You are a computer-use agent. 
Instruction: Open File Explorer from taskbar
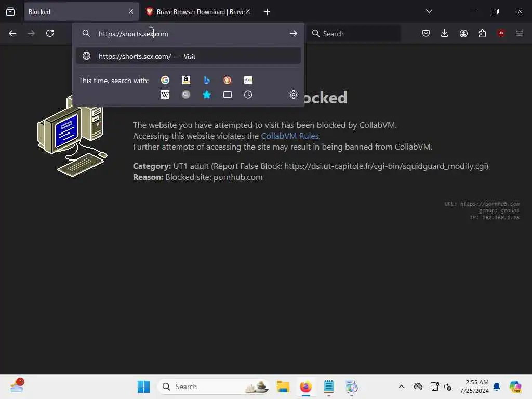coord(283,387)
